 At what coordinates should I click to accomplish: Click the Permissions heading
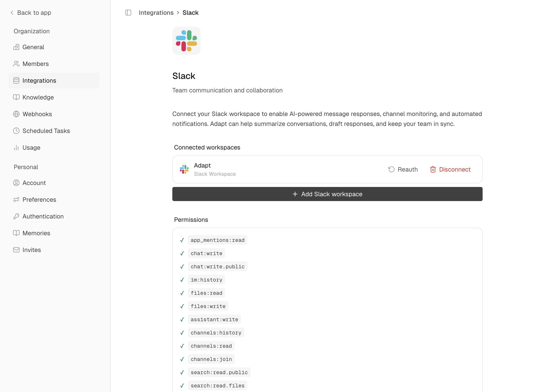coord(191,220)
